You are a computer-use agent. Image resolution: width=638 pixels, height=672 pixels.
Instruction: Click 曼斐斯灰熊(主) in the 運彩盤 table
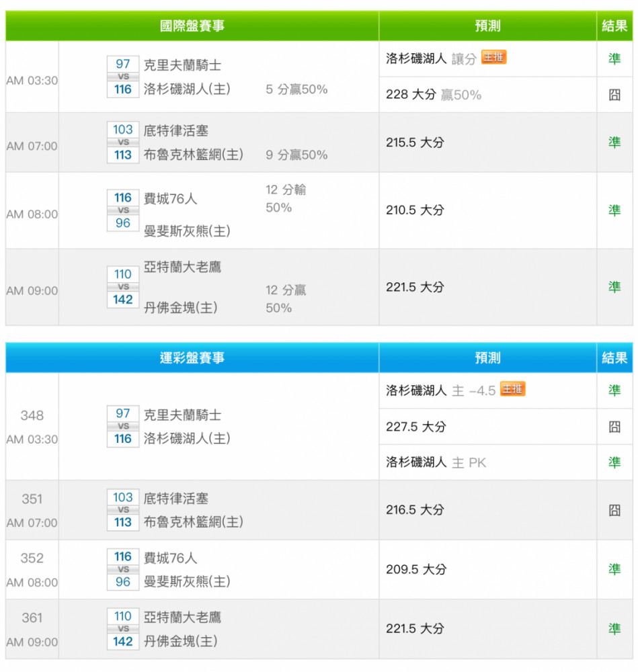[x=187, y=581]
